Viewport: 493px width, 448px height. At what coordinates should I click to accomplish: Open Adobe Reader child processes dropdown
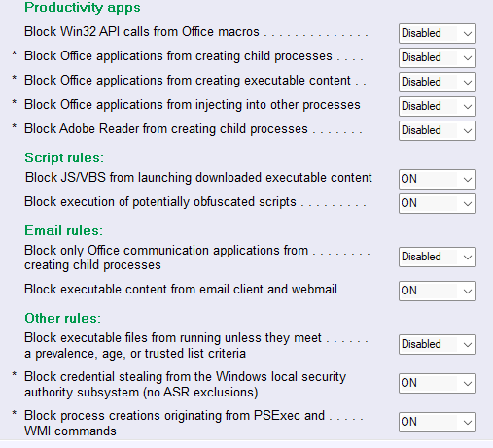coord(438,130)
